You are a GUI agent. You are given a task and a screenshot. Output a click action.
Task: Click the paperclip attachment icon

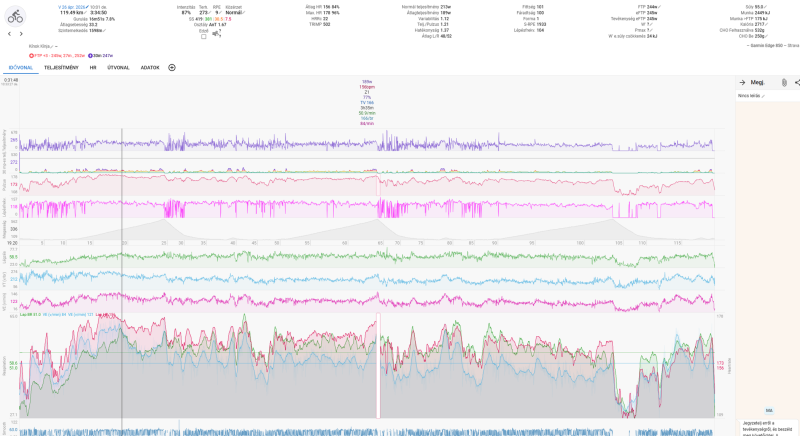(784, 82)
